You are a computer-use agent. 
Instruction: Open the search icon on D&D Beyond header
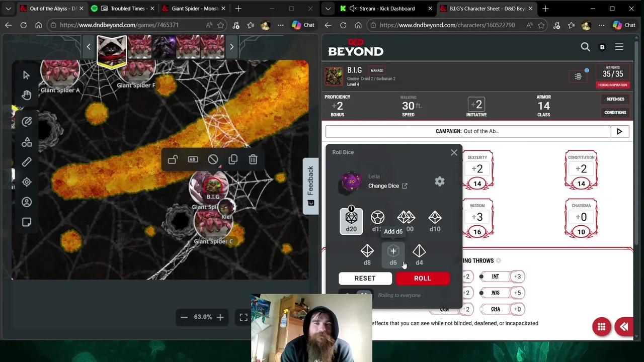(x=585, y=47)
